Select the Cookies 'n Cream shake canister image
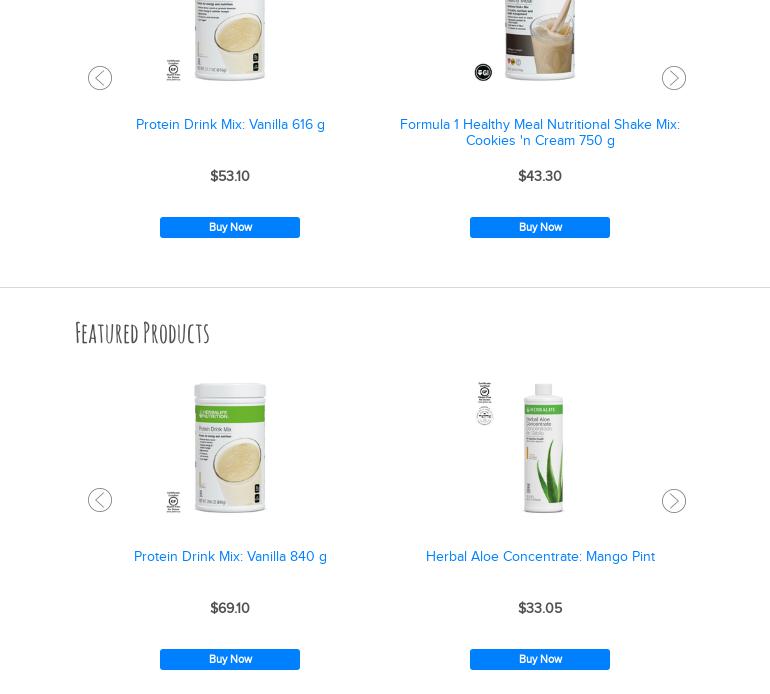This screenshot has width=770, height=694. coord(540,39)
